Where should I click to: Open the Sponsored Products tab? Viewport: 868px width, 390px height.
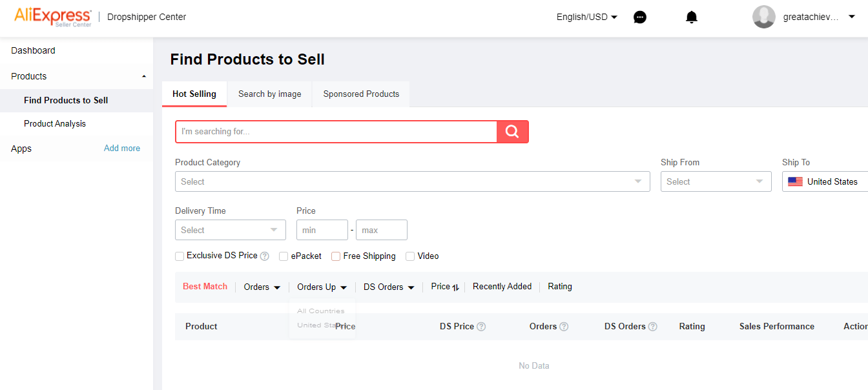click(x=361, y=94)
